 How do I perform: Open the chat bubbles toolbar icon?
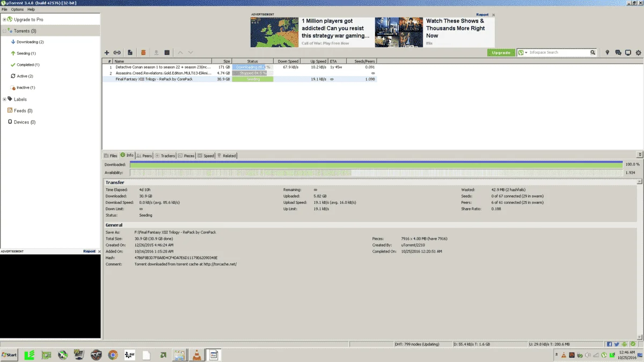point(618,53)
